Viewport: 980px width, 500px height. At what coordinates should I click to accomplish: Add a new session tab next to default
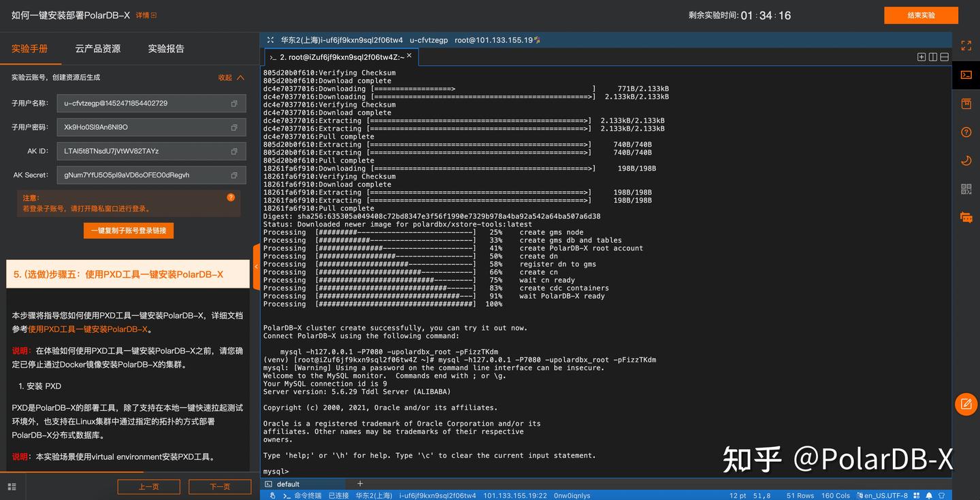360,484
